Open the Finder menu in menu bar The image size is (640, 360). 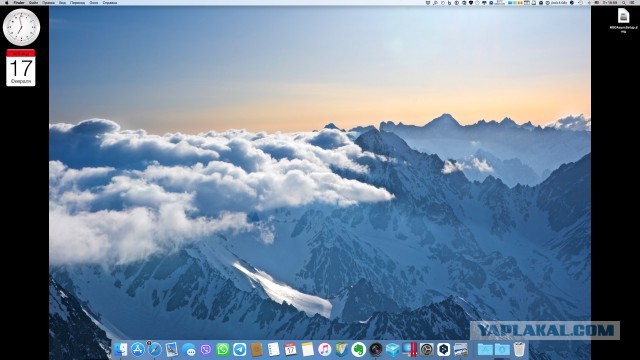pos(19,2)
